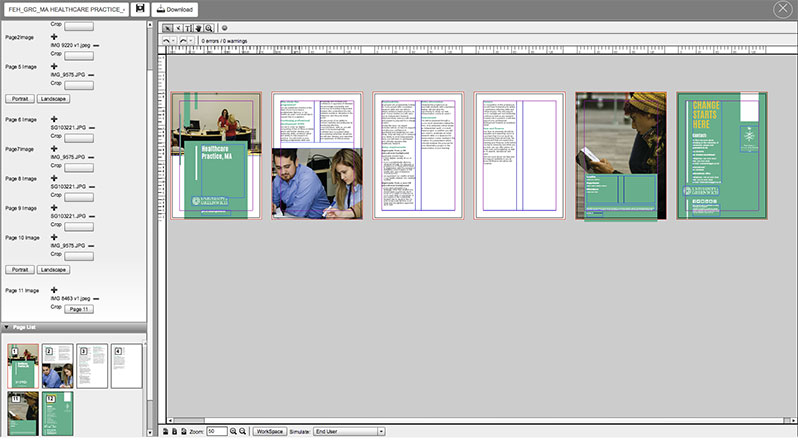
Task: Save the document with the floppy icon
Action: coord(140,9)
